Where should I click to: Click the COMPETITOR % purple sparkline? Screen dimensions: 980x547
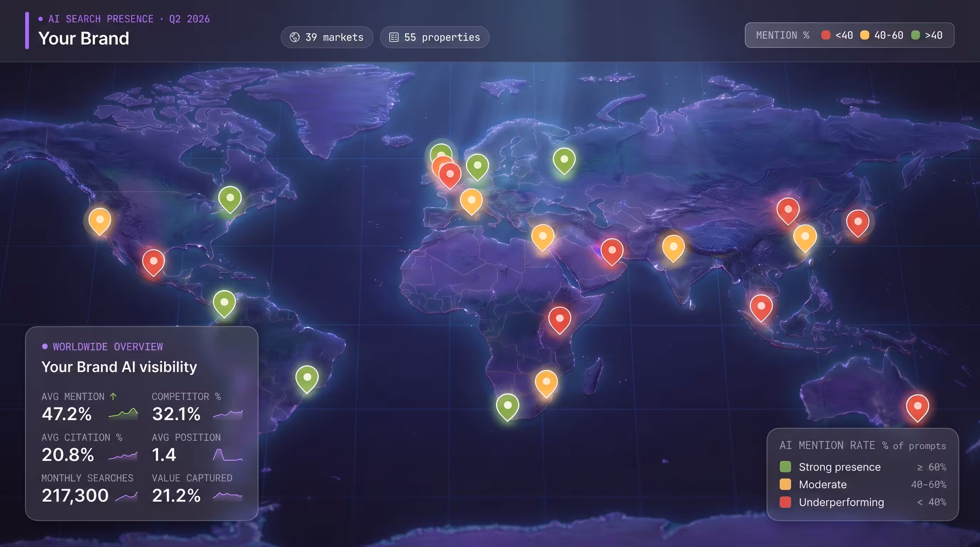[228, 414]
